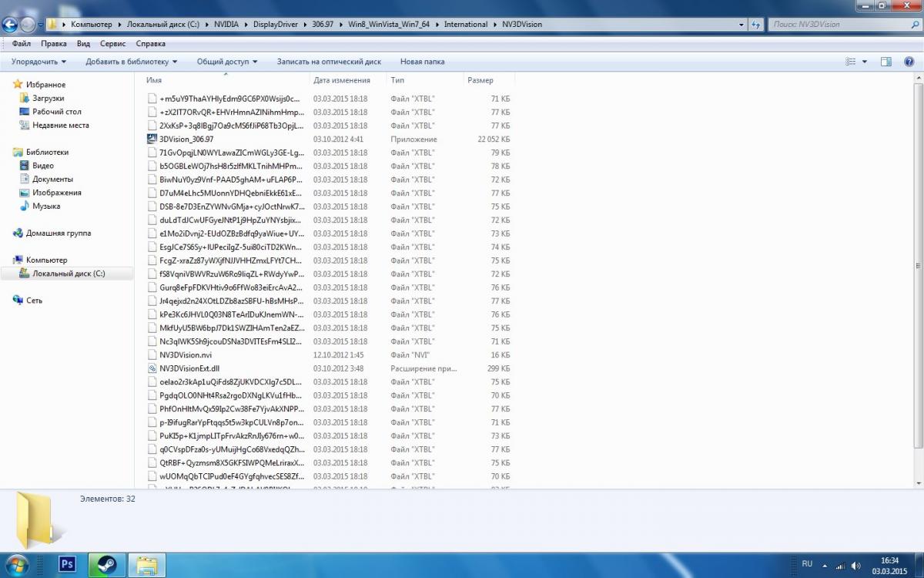Click the back navigation arrow
This screenshot has width=924, height=578.
tap(10, 25)
